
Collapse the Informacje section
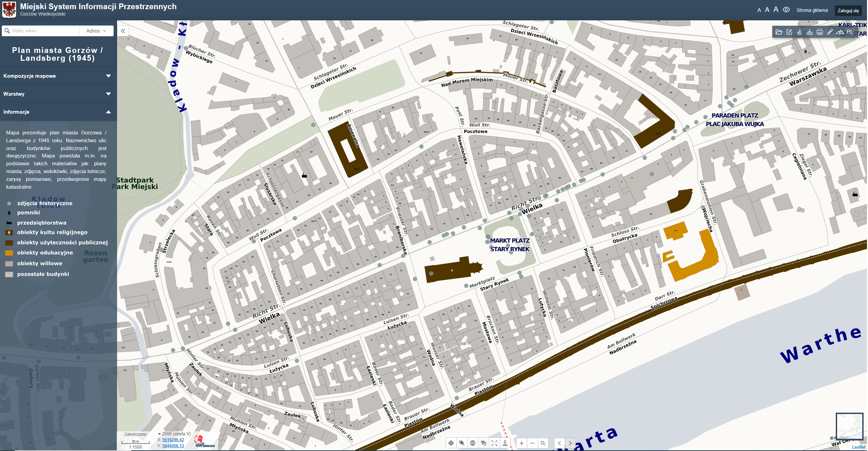click(58, 112)
